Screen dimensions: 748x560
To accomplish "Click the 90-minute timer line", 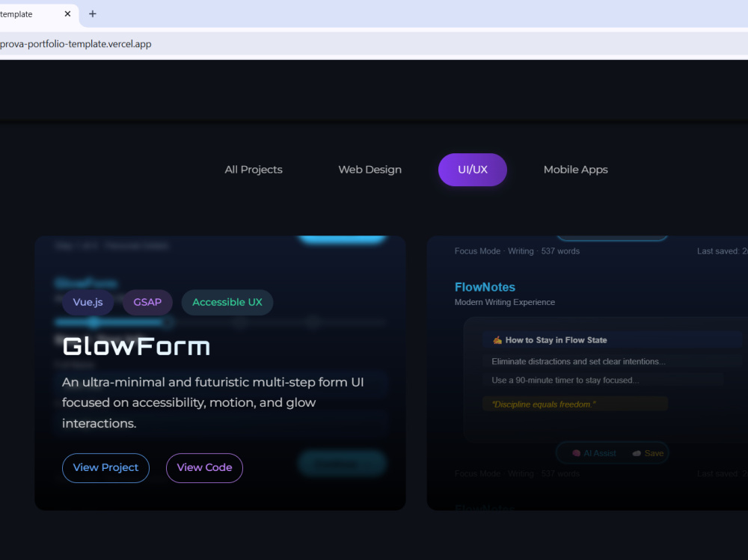I will (x=565, y=380).
